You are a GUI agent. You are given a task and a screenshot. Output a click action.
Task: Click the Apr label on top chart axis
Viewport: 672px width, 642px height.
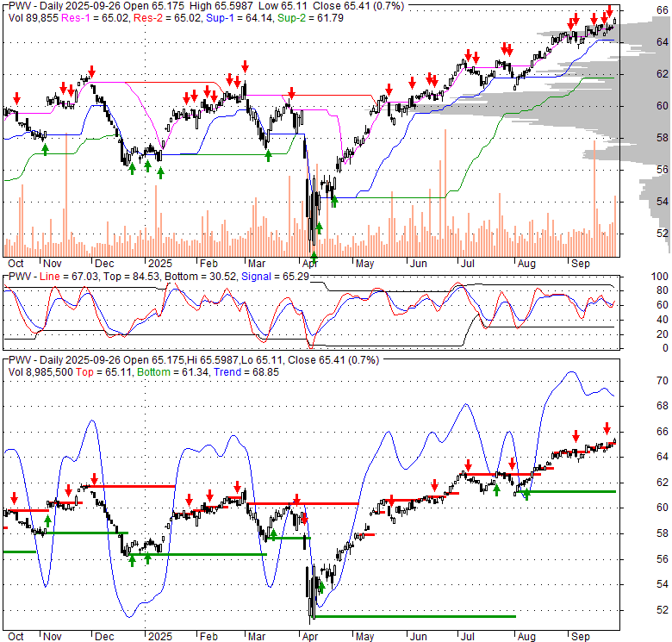310,264
